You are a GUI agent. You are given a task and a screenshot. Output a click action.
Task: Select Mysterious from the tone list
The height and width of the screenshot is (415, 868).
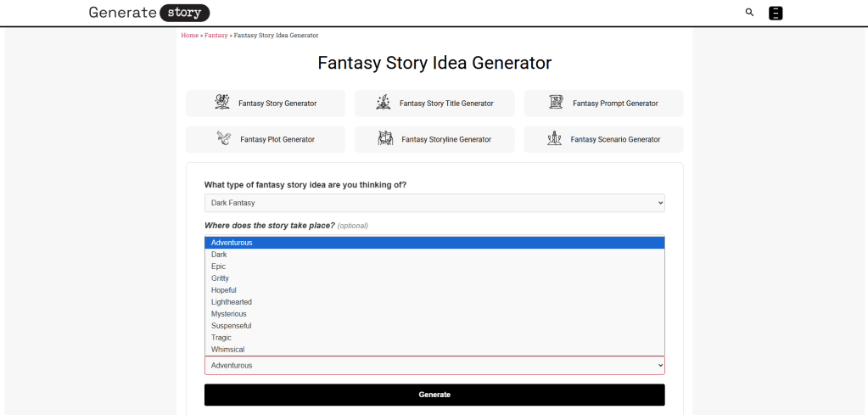coord(229,314)
